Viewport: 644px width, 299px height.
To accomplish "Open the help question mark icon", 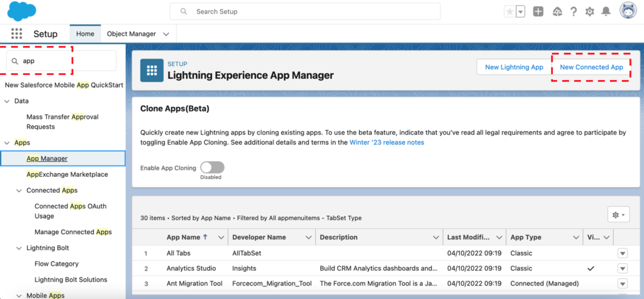I will point(574,11).
